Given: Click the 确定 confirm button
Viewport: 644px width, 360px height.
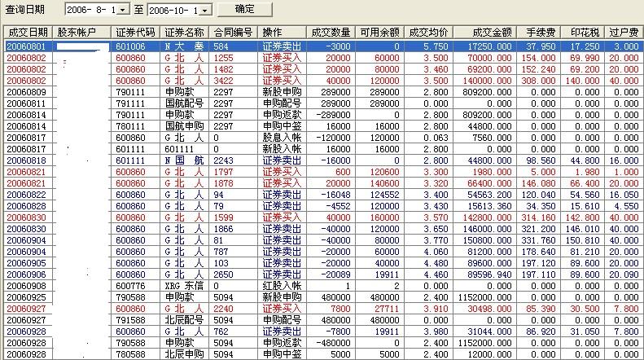Looking at the screenshot, I should pyautogui.click(x=245, y=10).
